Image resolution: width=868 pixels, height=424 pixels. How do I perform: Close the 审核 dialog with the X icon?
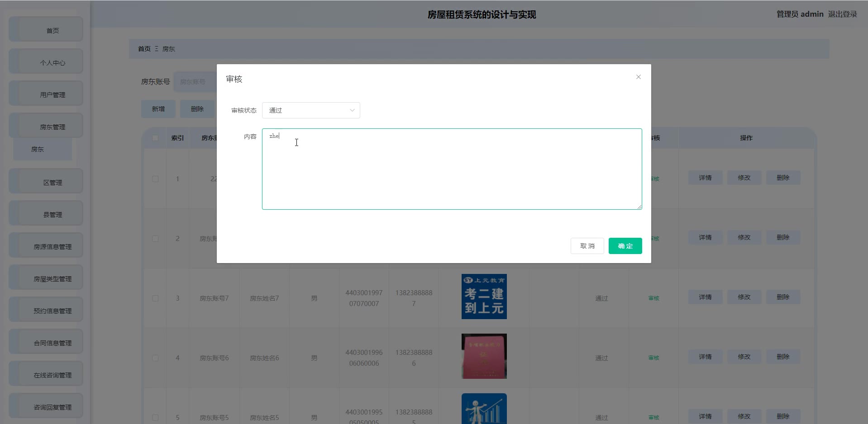[638, 77]
